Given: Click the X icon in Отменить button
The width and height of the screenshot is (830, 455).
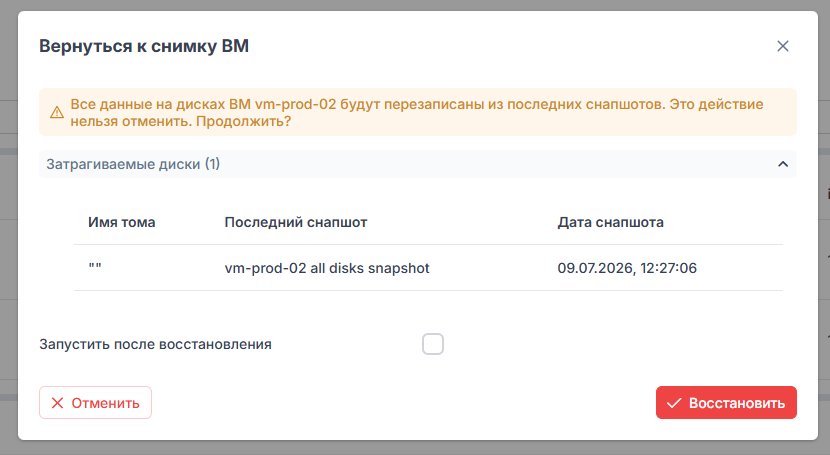Looking at the screenshot, I should [57, 403].
